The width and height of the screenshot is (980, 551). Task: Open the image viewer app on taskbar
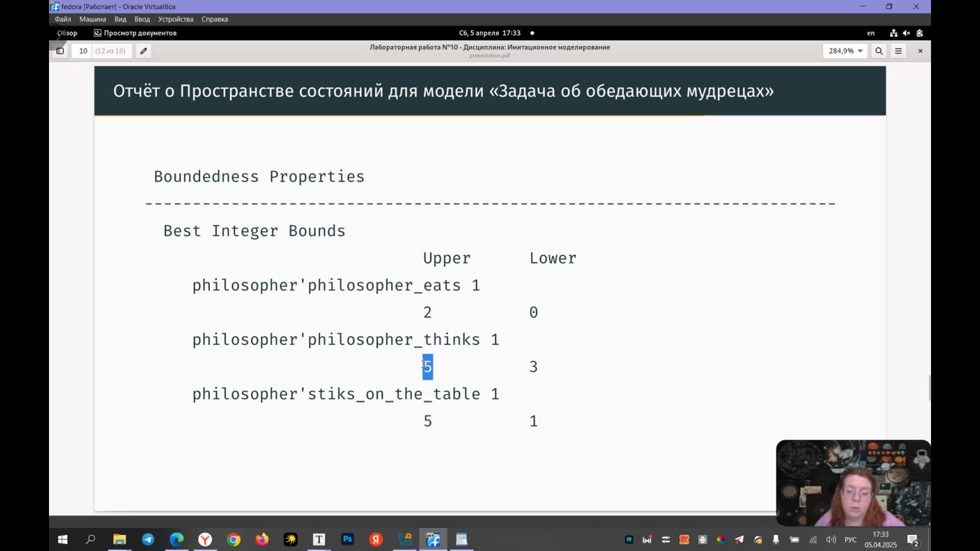point(462,539)
